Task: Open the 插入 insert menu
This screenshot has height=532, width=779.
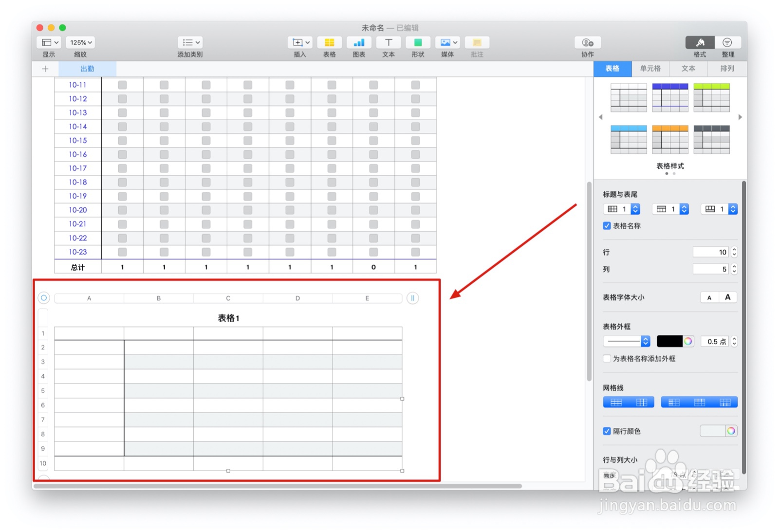Action: [x=300, y=42]
